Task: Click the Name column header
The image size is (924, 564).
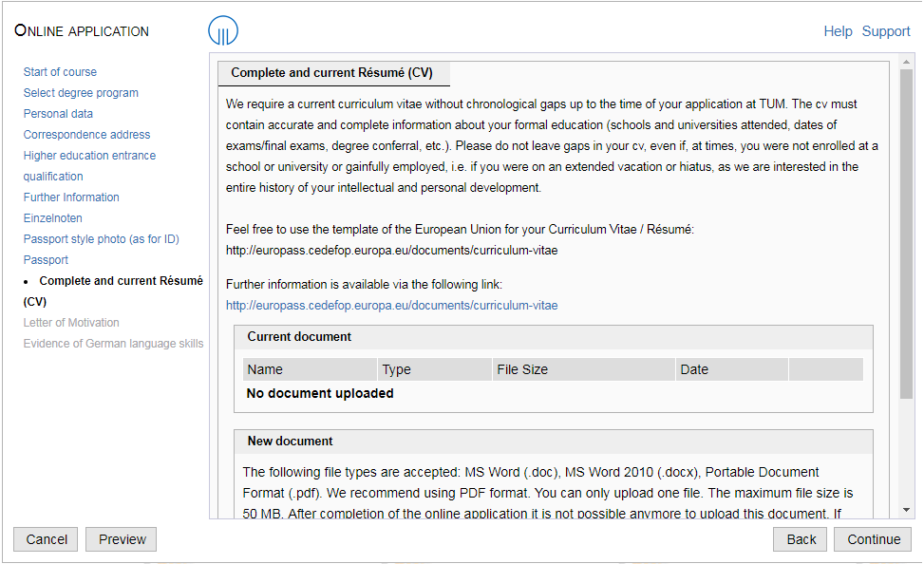Action: click(310, 369)
